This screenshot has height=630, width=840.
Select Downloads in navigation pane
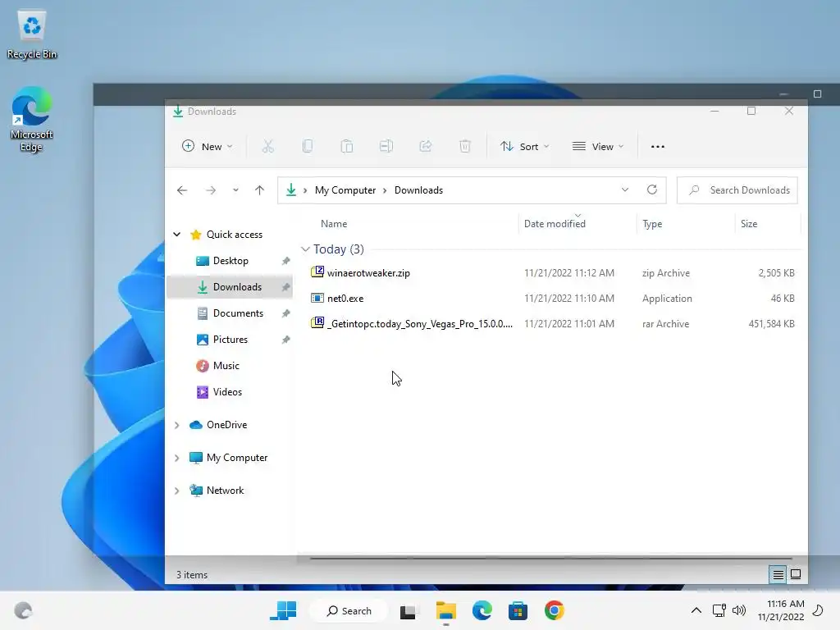coord(231,287)
